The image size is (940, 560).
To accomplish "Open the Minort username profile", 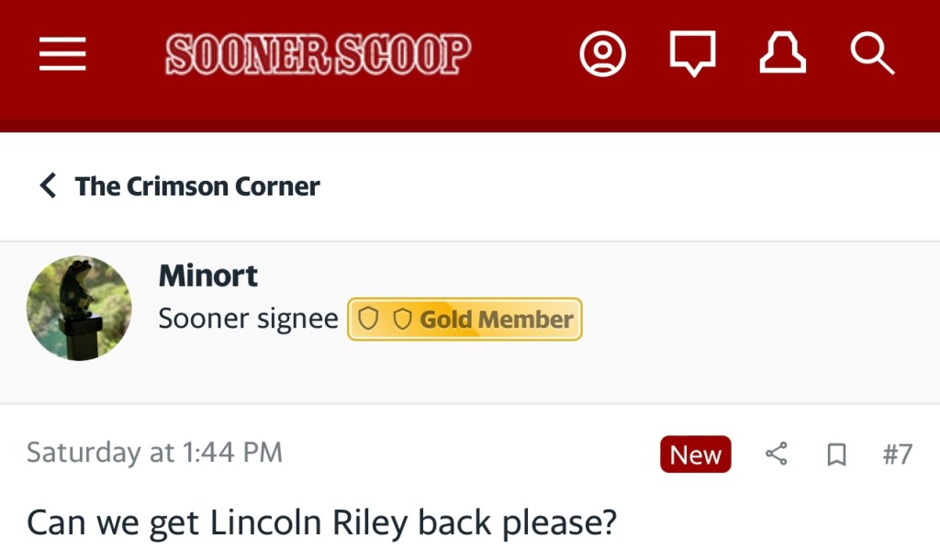I will (208, 275).
